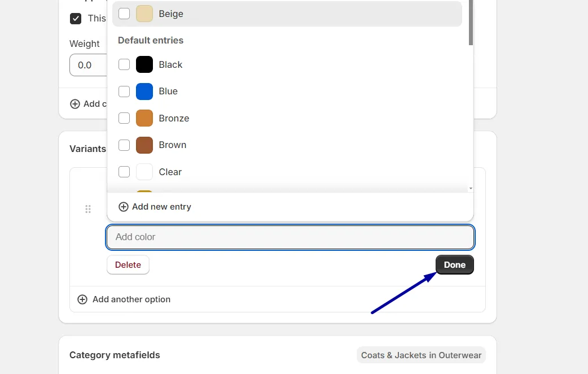
Task: Click the Weight label
Action: pos(85,44)
